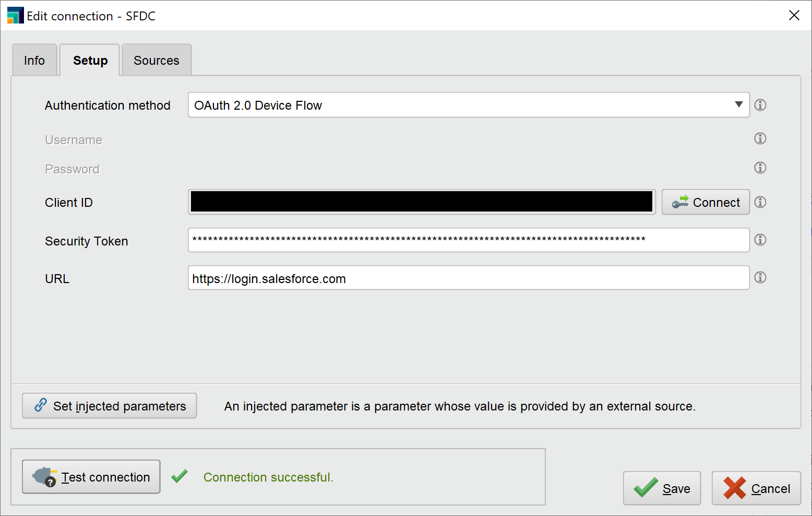Click the info icon next to the URL field
812x516 pixels.
click(760, 277)
